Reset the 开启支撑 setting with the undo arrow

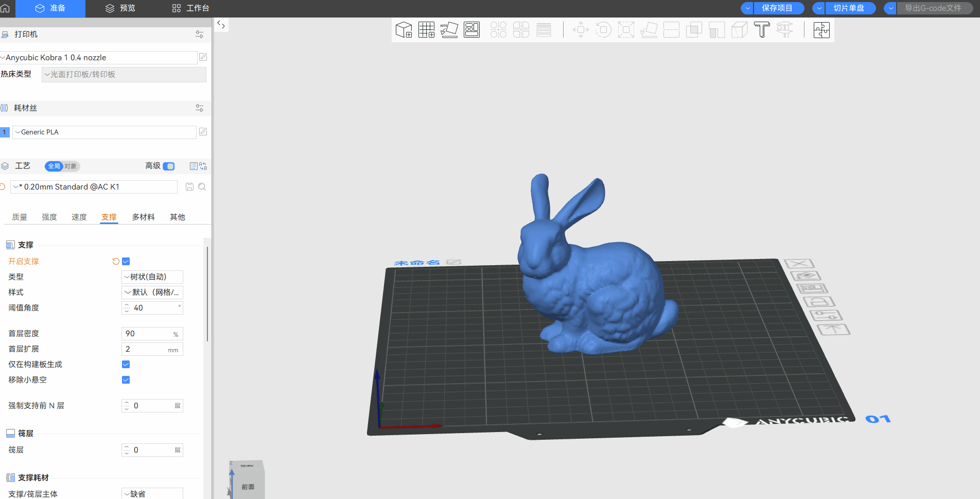pos(116,262)
